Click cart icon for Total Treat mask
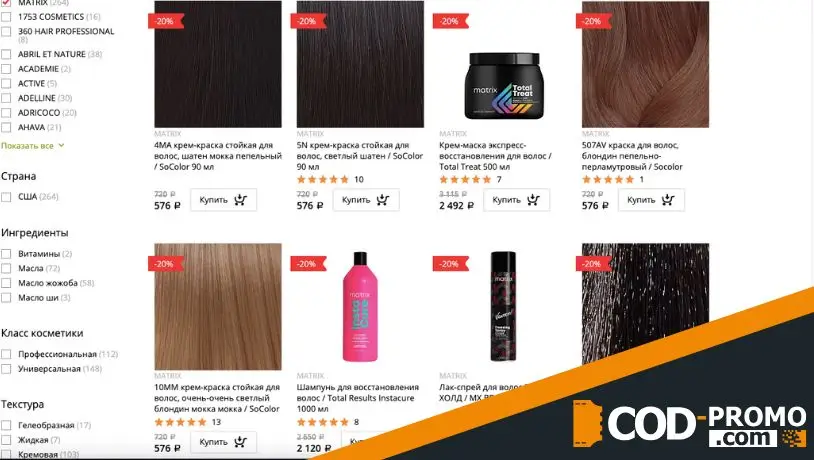 [533, 200]
